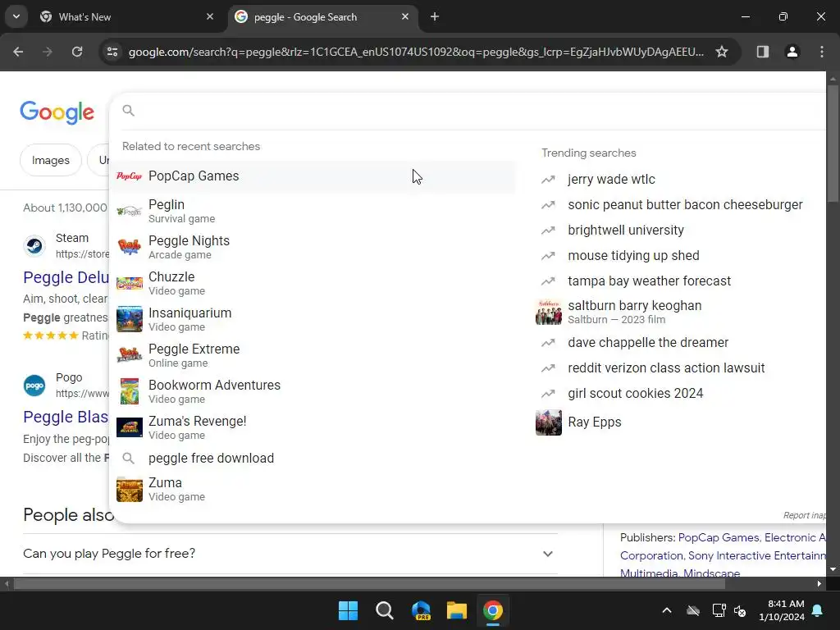
Task: Click Chrome icon in taskbar
Action: tap(493, 610)
